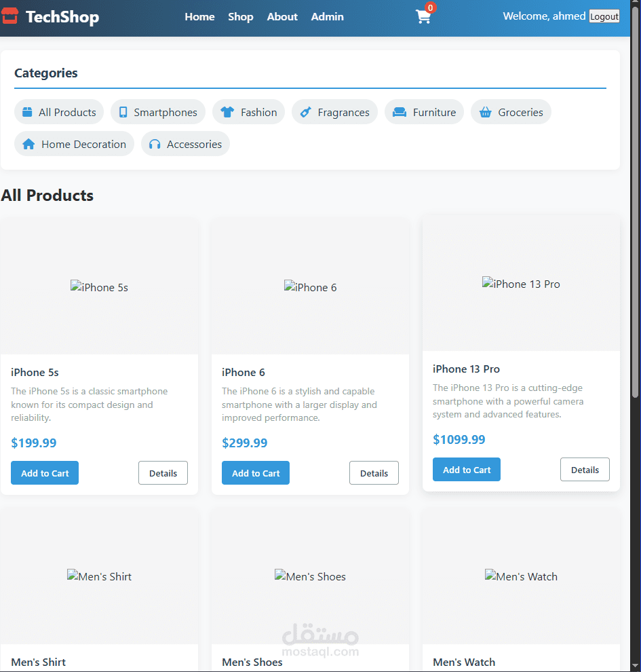
Task: Filter by All Products category
Action: point(59,112)
